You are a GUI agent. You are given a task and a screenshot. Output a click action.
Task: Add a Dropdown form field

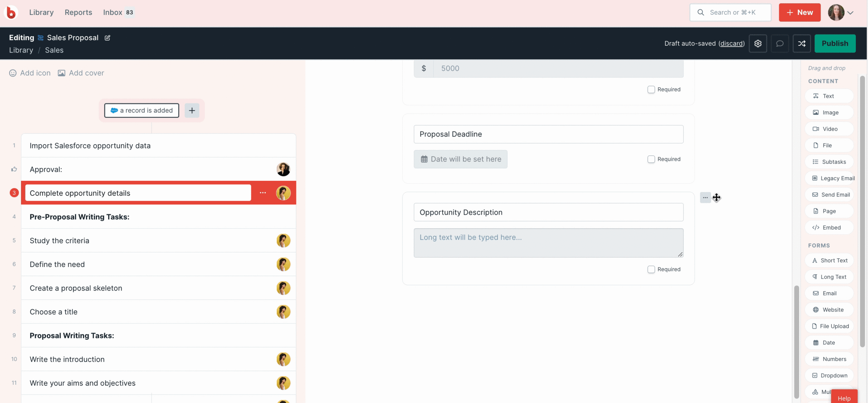829,375
